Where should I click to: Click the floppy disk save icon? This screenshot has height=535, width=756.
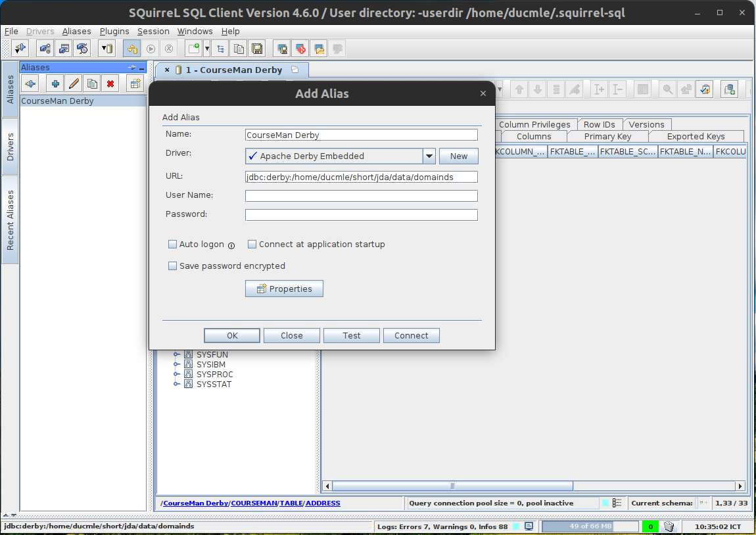click(x=258, y=49)
